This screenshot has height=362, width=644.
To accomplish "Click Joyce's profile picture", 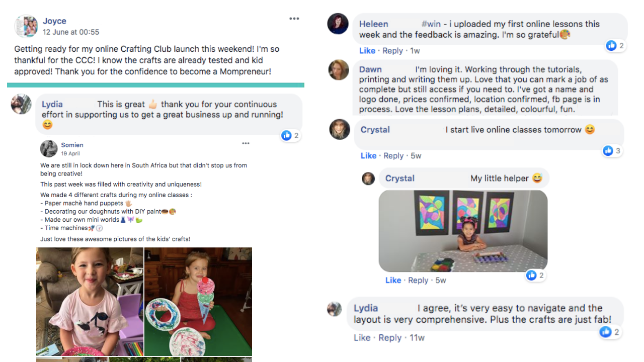I will pos(25,26).
